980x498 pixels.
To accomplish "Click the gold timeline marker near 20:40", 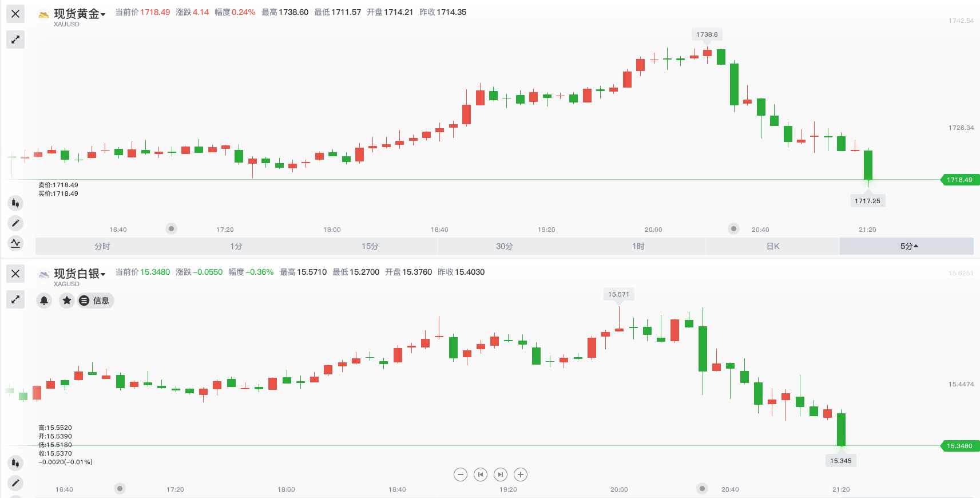I will click(733, 229).
